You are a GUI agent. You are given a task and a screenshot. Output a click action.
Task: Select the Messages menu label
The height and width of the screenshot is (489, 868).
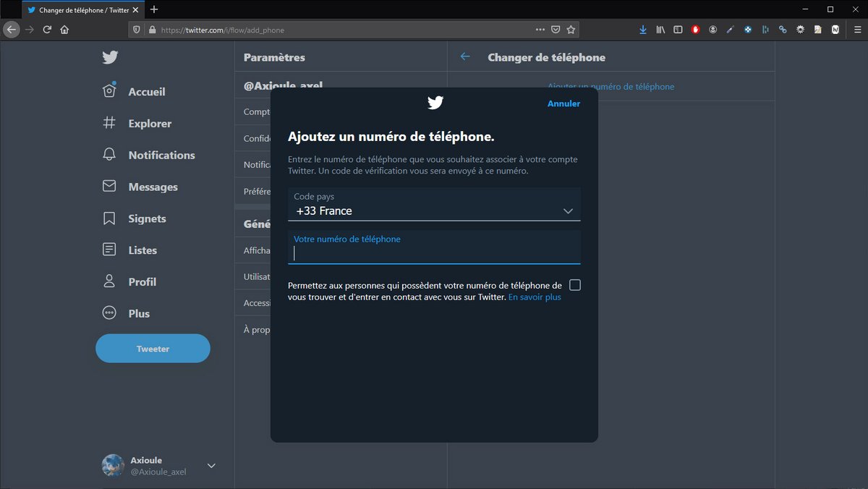[153, 187]
